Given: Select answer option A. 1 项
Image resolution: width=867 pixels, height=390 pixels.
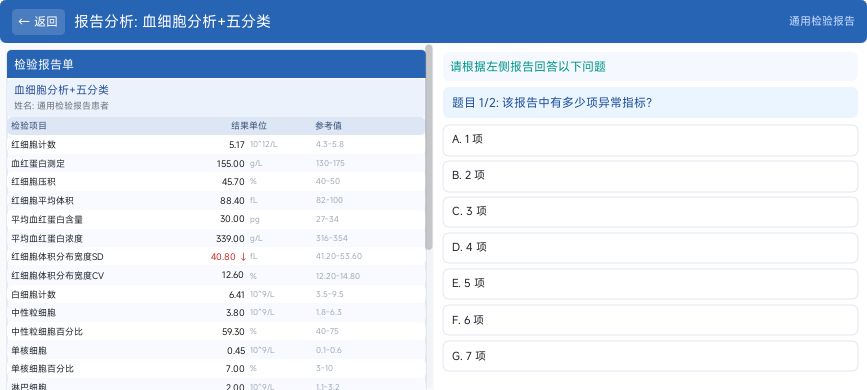Looking at the screenshot, I should pyautogui.click(x=650, y=140).
